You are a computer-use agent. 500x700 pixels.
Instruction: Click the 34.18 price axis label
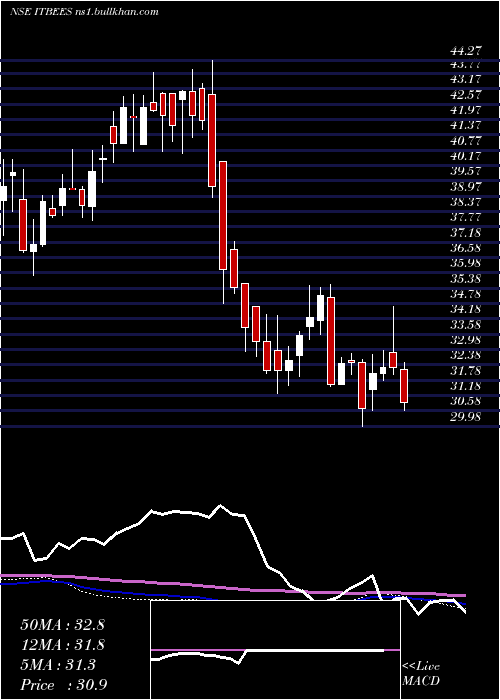466,309
